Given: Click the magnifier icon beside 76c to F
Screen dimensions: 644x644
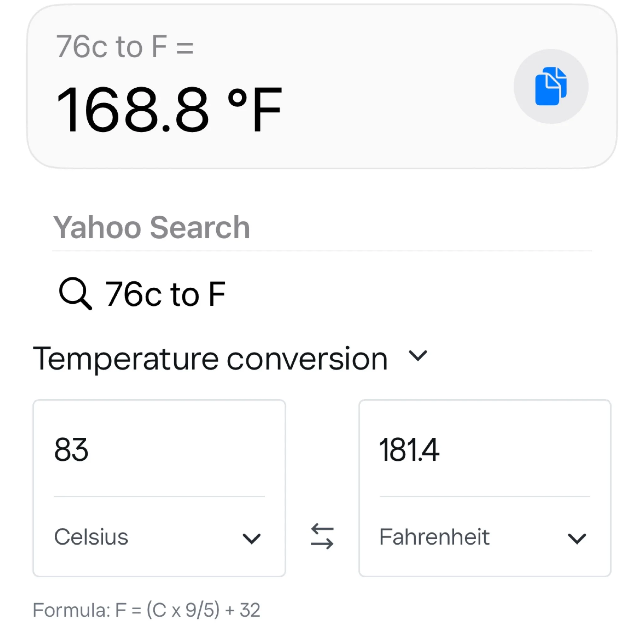Looking at the screenshot, I should click(75, 293).
